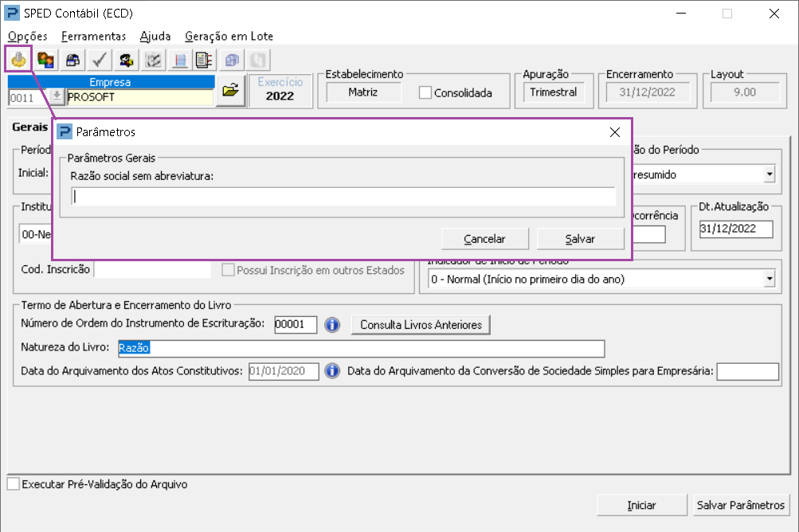Open the Ajuda menu
The width and height of the screenshot is (799, 532).
click(x=155, y=36)
